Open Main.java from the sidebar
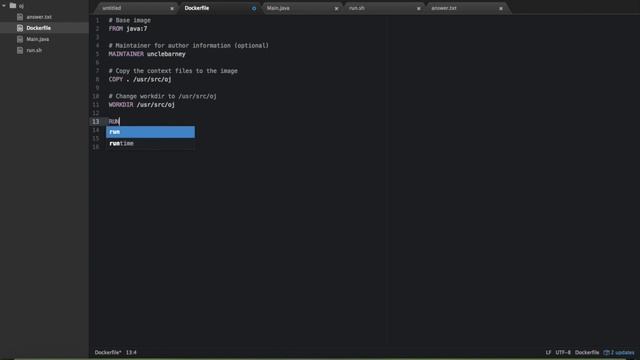 tap(38, 39)
